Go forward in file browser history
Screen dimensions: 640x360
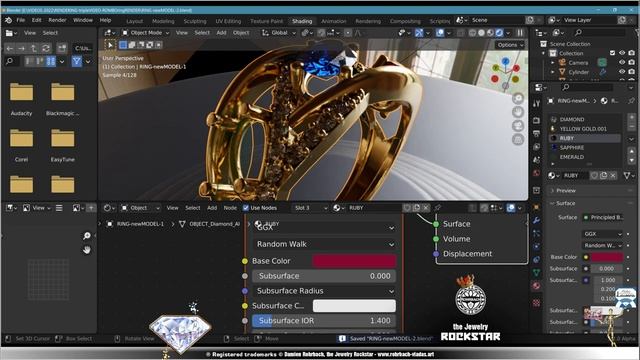(x=22, y=49)
